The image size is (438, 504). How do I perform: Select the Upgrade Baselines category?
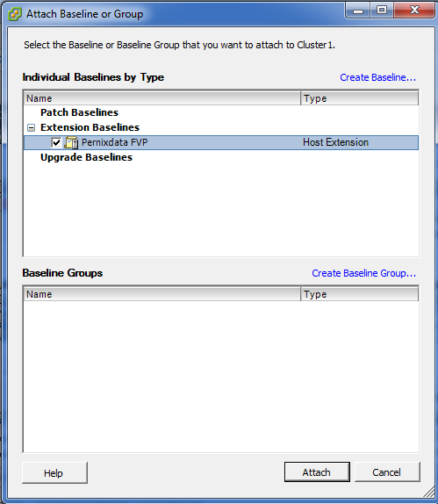pyautogui.click(x=86, y=157)
